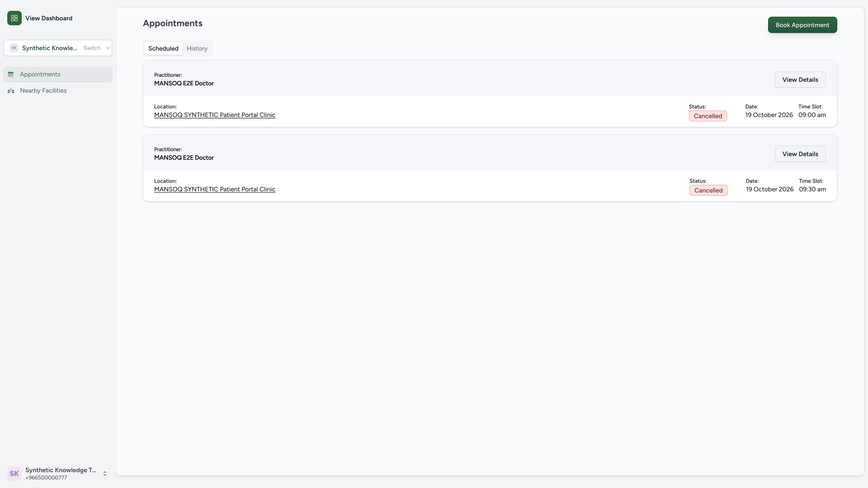Click date 19 October 2026 beside 09:00 am
The width and height of the screenshot is (868, 488).
(769, 115)
